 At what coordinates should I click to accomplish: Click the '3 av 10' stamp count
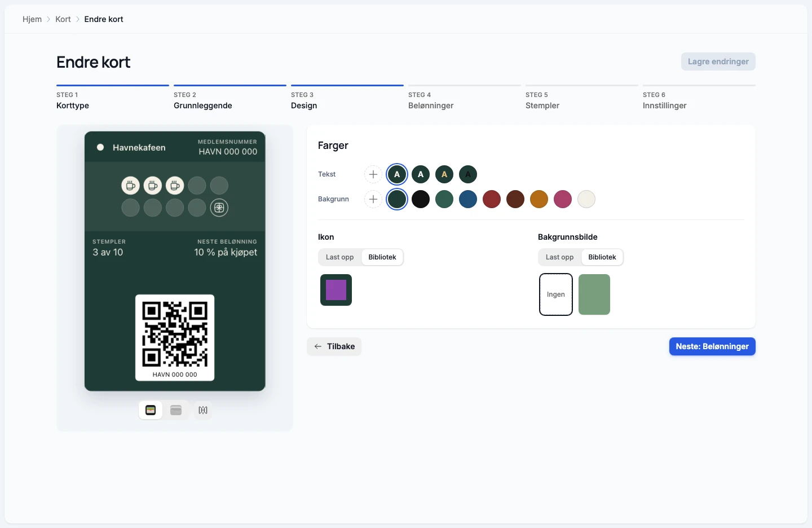pos(108,252)
